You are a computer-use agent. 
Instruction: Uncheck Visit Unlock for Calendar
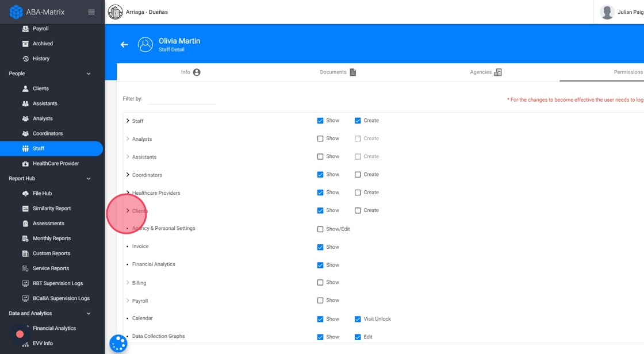pyautogui.click(x=358, y=319)
